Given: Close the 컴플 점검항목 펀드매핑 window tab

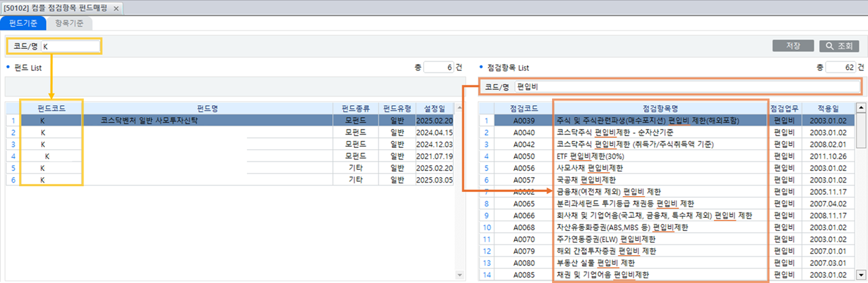Looking at the screenshot, I should click(116, 8).
